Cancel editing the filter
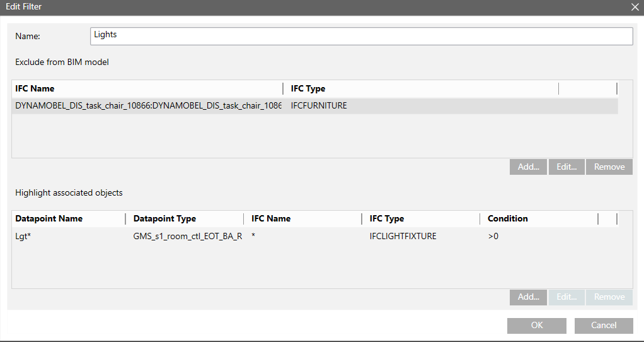The image size is (644, 342). (x=603, y=326)
